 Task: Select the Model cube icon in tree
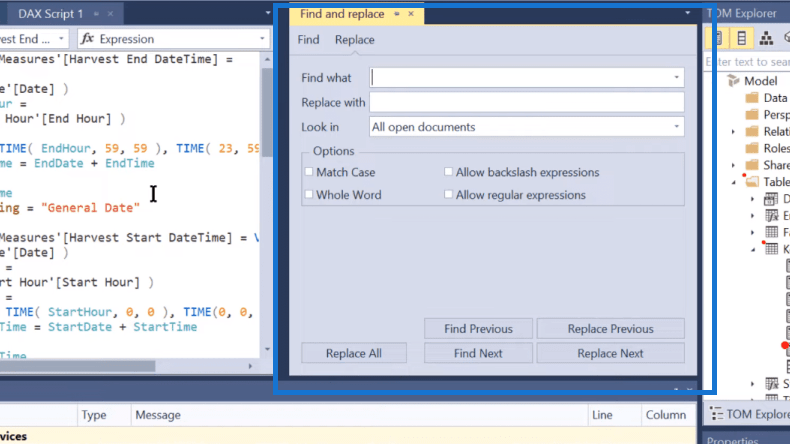[734, 81]
